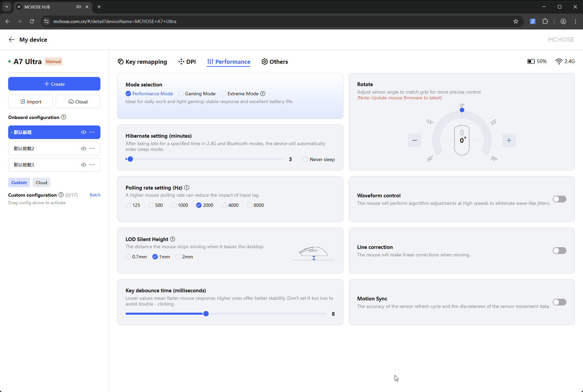583x392 pixels.
Task: Click the Batch link
Action: tap(95, 195)
